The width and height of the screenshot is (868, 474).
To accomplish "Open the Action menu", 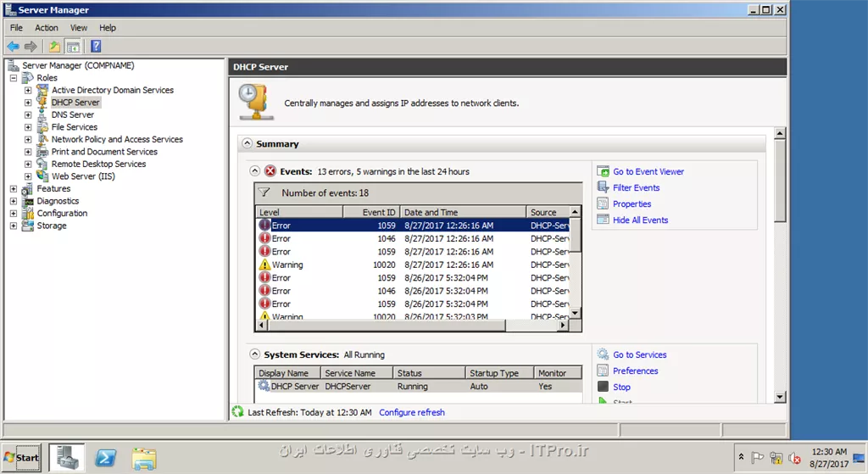I will coord(47,28).
